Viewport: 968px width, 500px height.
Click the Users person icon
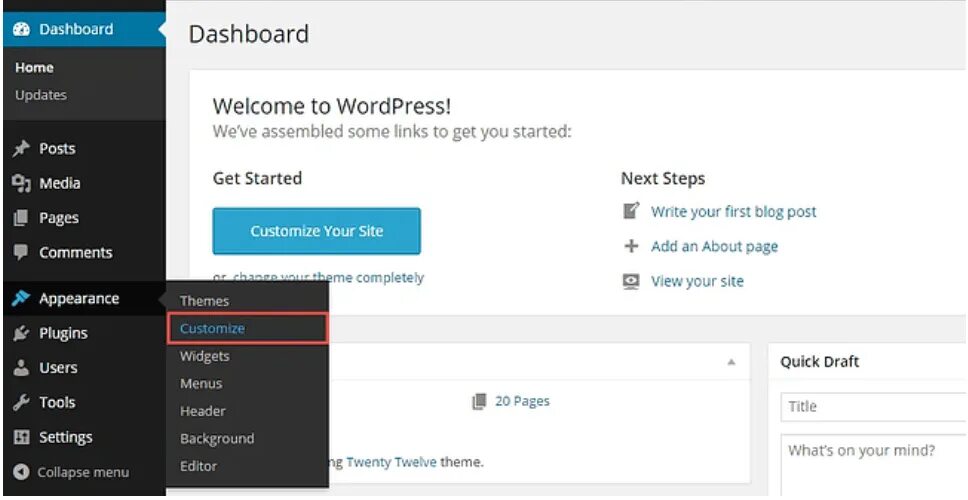(20, 368)
